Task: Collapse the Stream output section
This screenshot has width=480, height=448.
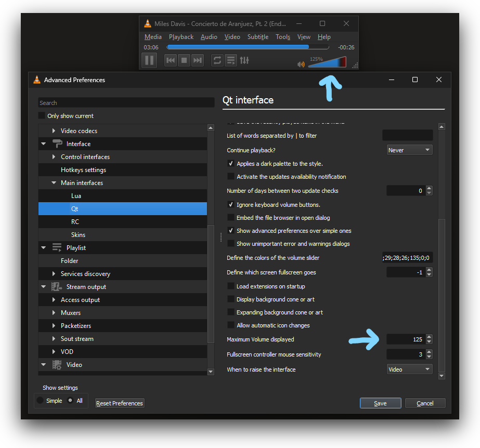Action: (44, 287)
